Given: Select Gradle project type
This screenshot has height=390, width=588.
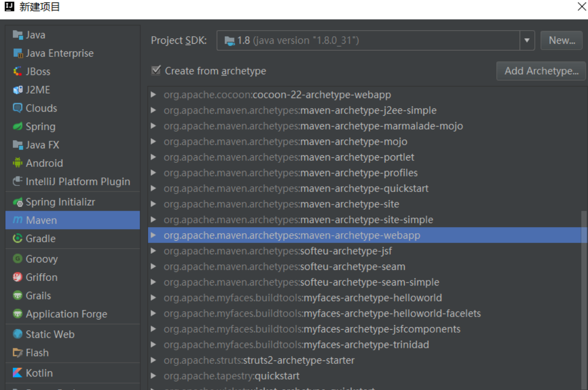Looking at the screenshot, I should (73, 238).
